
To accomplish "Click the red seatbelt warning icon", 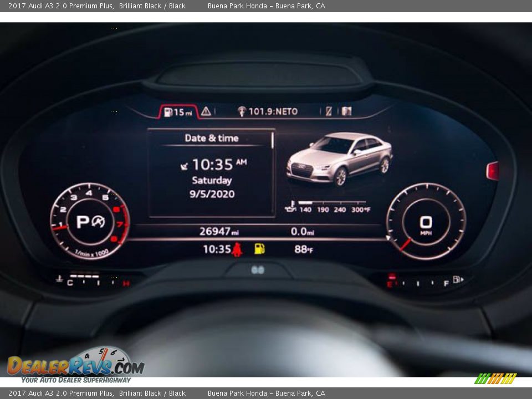I will [x=237, y=249].
